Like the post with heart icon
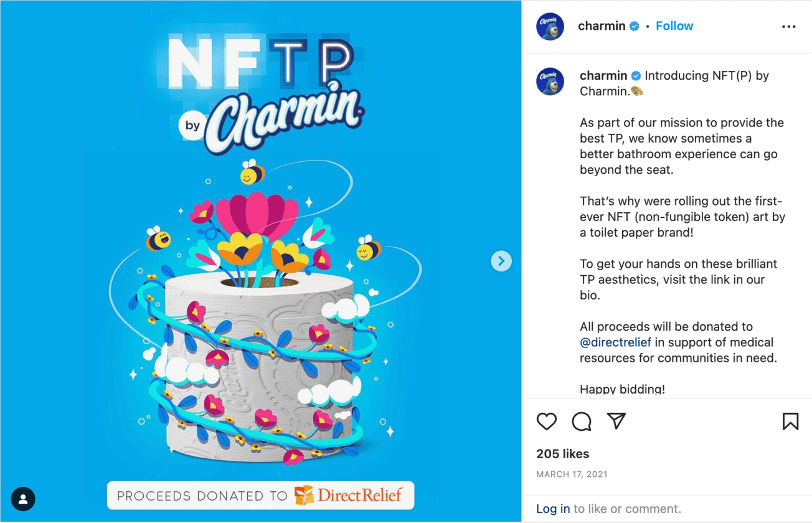The width and height of the screenshot is (812, 523). pos(546,422)
